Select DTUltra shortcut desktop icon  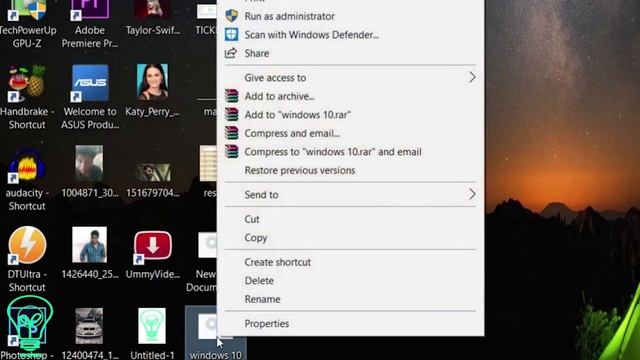coord(27,259)
